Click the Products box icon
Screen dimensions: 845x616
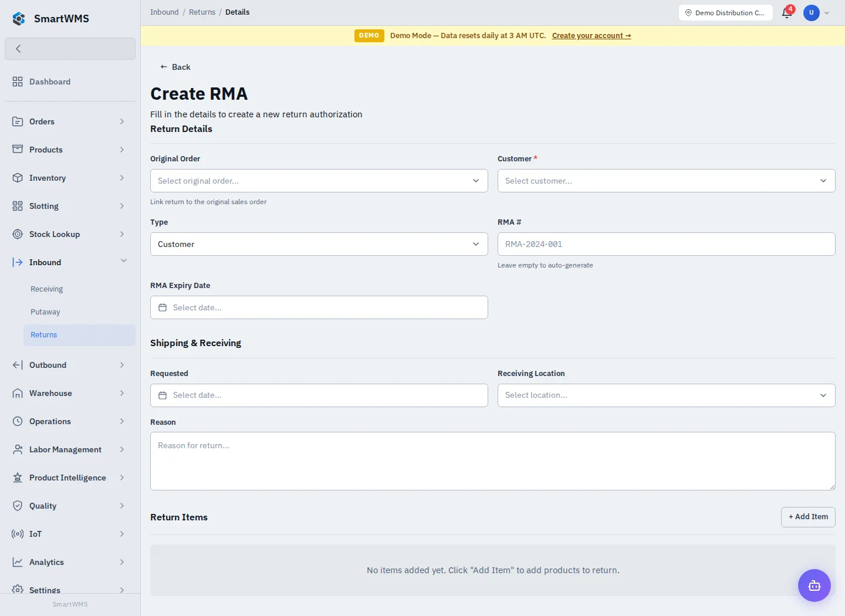coord(18,150)
